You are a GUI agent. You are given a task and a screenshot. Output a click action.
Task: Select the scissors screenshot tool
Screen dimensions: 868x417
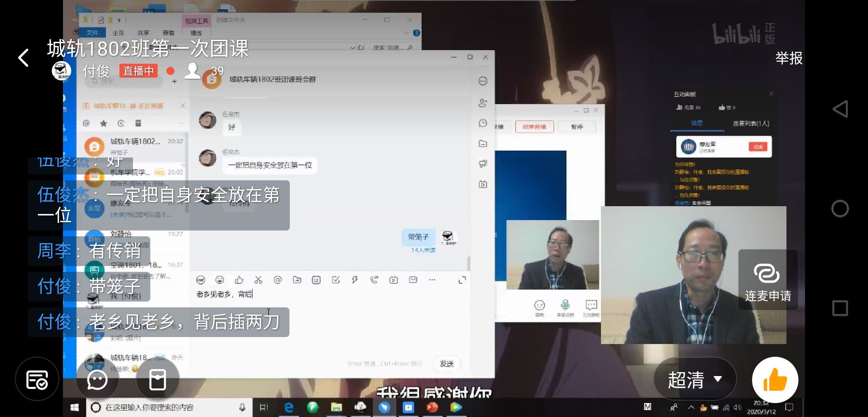(258, 280)
